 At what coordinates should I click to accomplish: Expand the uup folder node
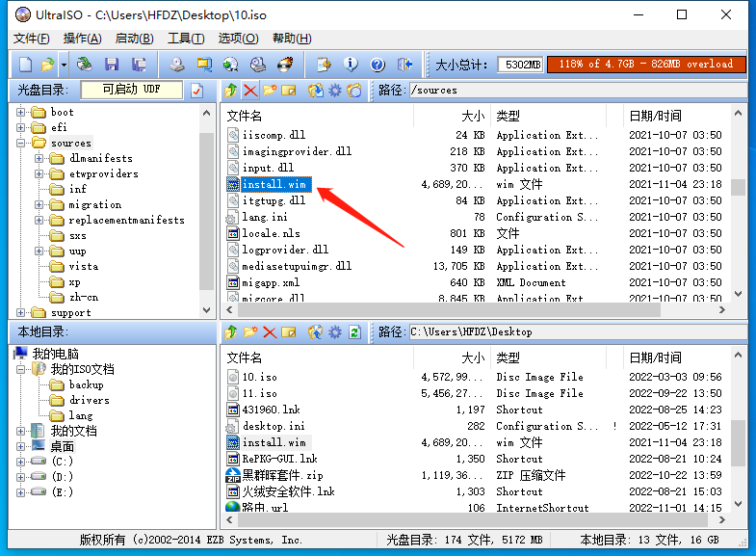39,252
